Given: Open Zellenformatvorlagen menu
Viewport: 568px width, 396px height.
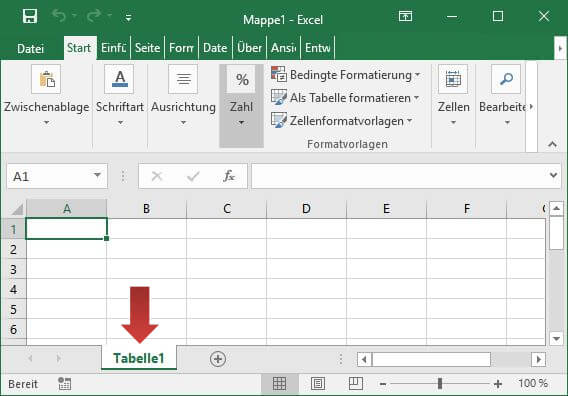Looking at the screenshot, I should pos(342,121).
